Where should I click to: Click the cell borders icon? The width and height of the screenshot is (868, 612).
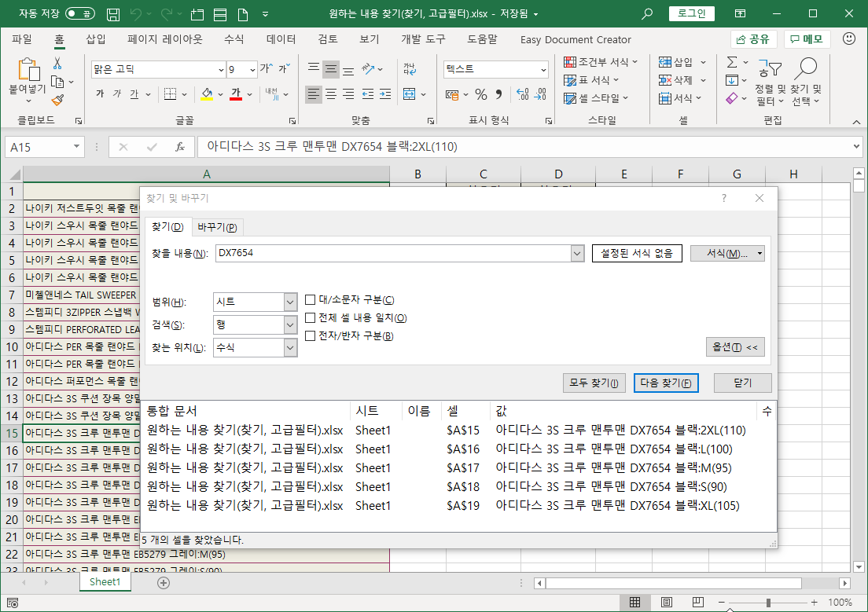[170, 94]
